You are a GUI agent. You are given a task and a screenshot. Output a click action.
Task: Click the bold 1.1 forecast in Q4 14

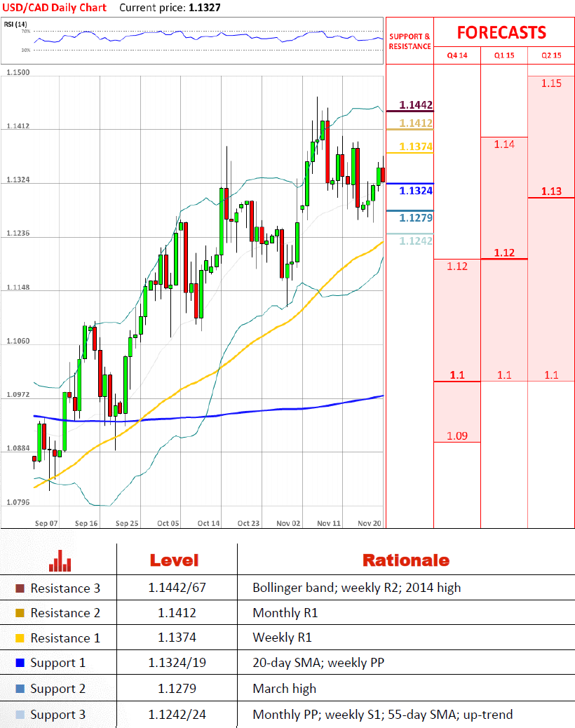457,375
